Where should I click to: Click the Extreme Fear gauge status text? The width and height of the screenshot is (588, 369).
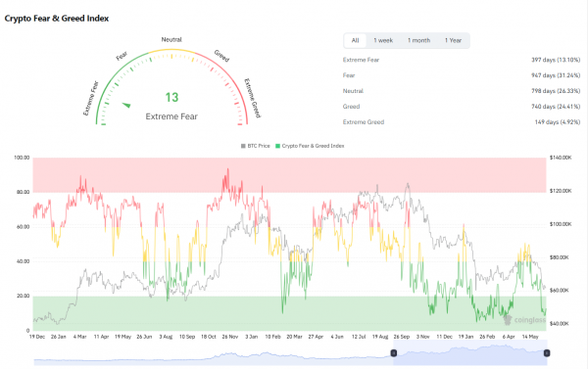(171, 116)
